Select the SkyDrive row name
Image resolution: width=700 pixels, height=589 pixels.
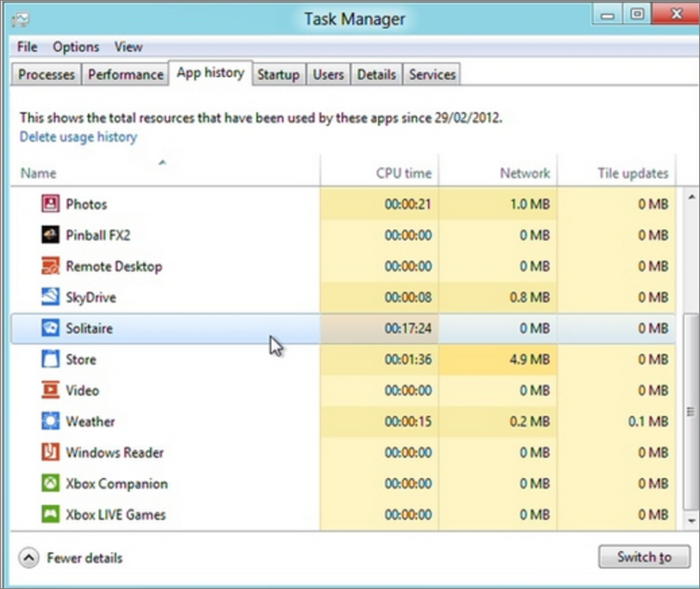coord(91,297)
